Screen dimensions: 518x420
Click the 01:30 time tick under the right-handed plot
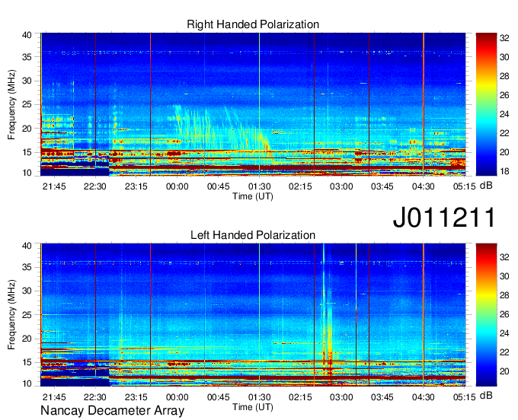pyautogui.click(x=259, y=186)
